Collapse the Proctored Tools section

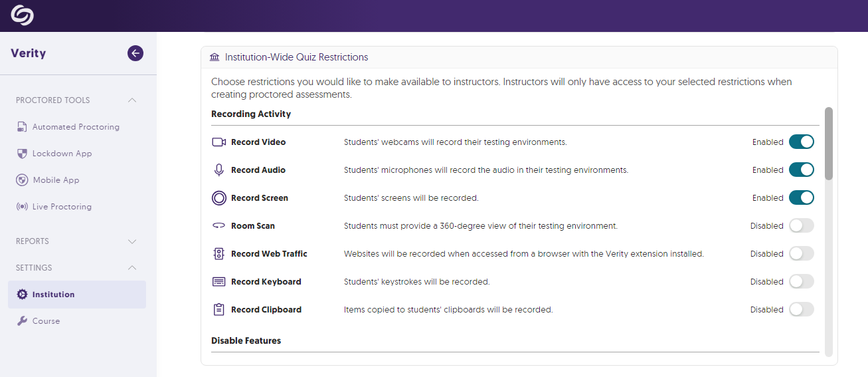click(x=132, y=100)
